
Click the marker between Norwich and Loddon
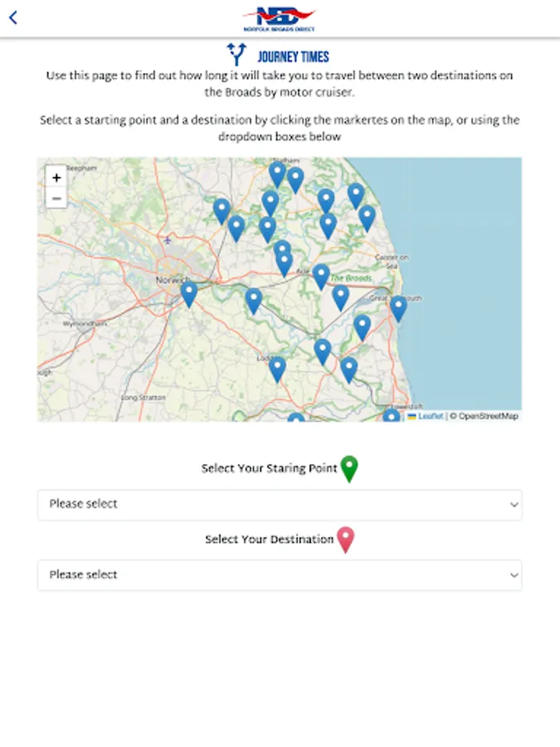click(254, 300)
